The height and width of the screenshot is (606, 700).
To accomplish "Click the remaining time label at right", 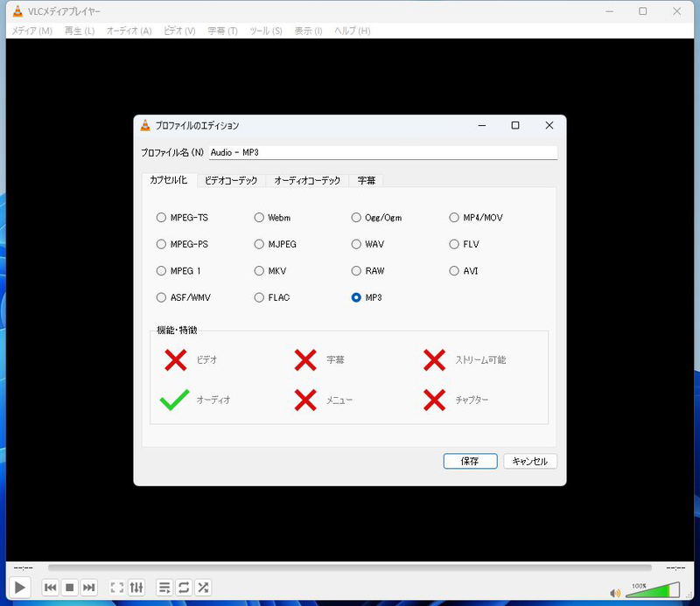I will pyautogui.click(x=675, y=568).
